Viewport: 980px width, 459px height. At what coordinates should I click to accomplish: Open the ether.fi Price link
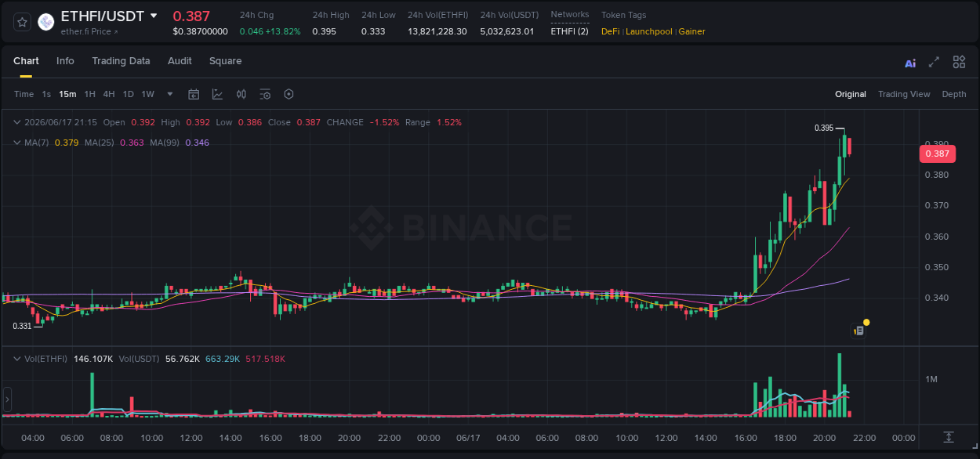[89, 31]
